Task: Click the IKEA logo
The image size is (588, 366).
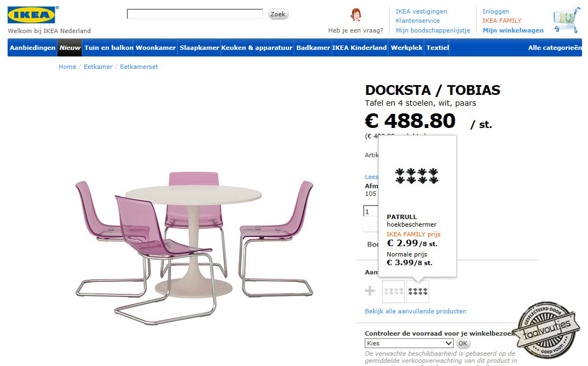Action: (x=31, y=15)
